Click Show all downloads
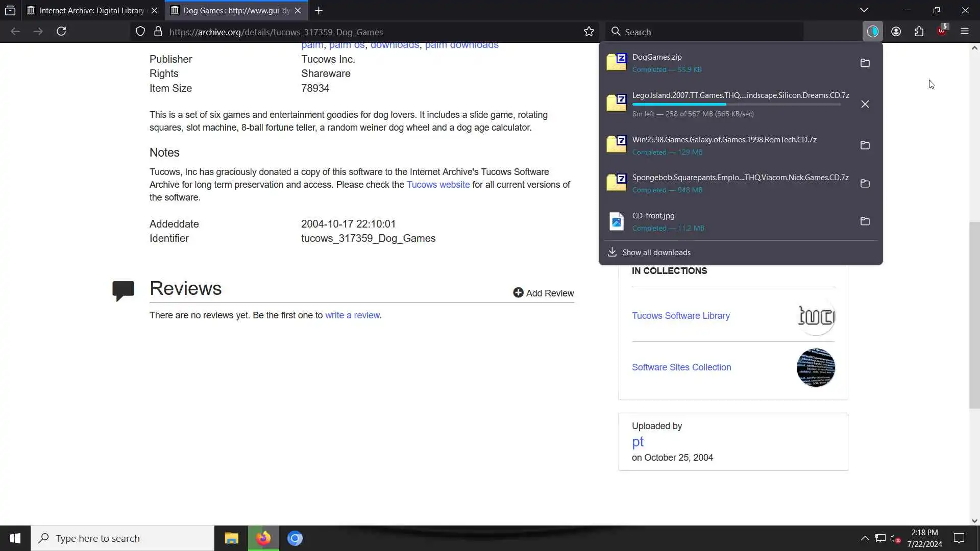Image resolution: width=980 pixels, height=551 pixels. click(x=656, y=253)
